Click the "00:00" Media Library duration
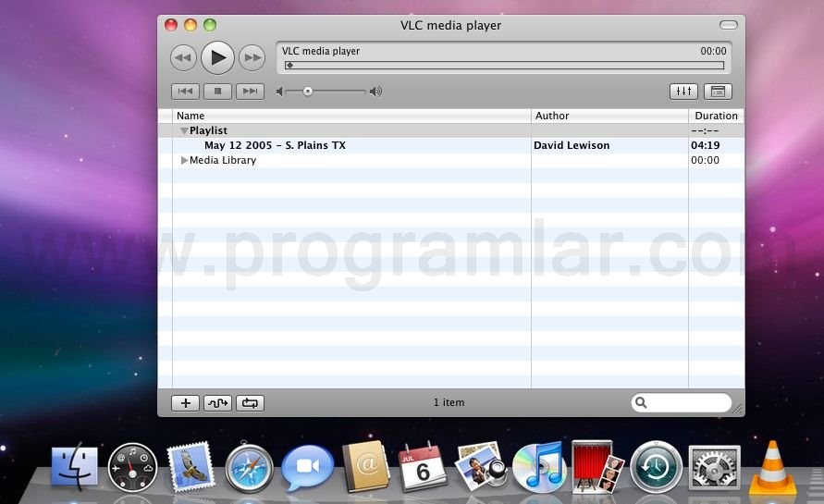This screenshot has height=504, width=824. [x=706, y=160]
